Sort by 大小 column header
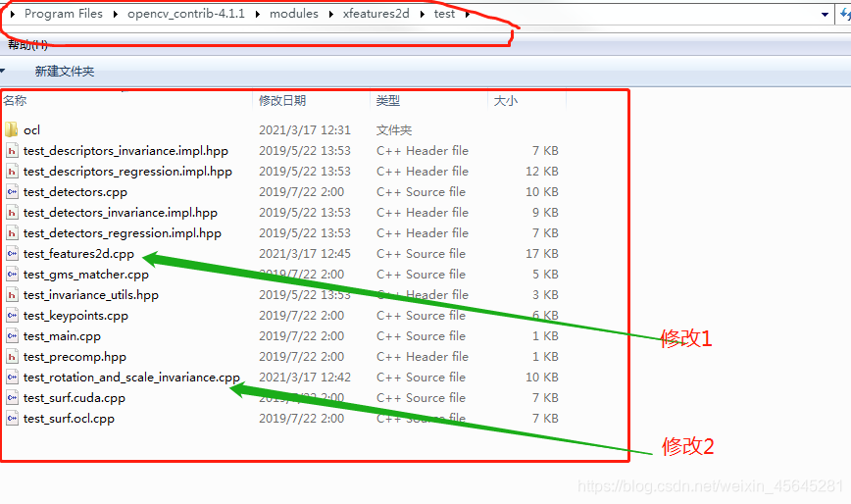 [506, 100]
